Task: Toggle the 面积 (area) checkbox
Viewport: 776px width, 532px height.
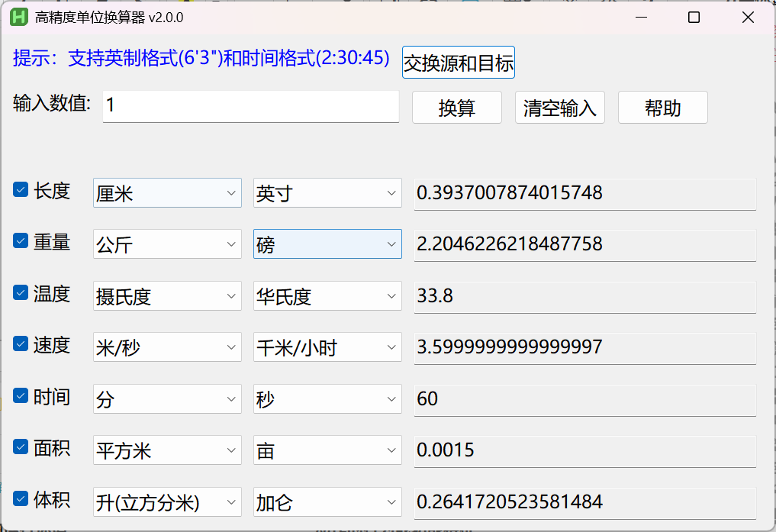Action: [x=21, y=448]
